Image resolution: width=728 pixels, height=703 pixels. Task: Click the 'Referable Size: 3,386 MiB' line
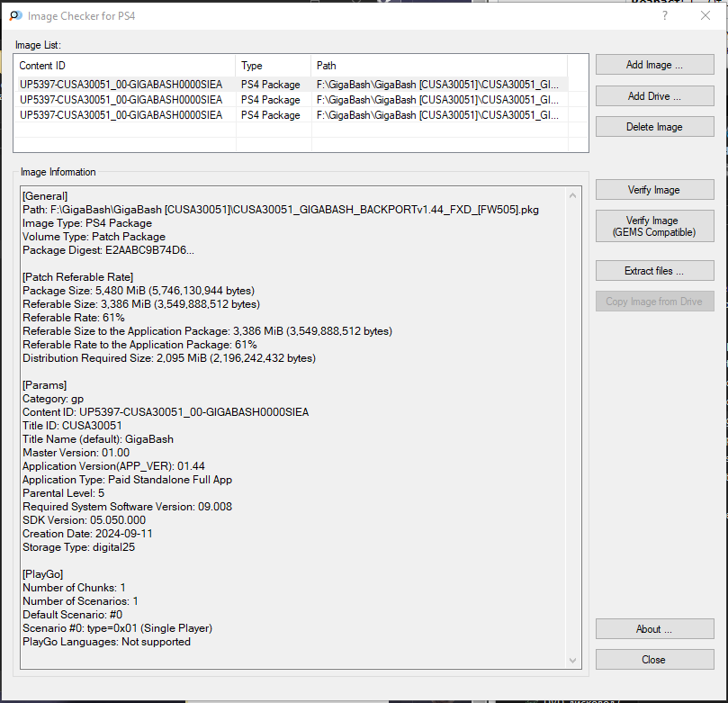click(x=141, y=304)
